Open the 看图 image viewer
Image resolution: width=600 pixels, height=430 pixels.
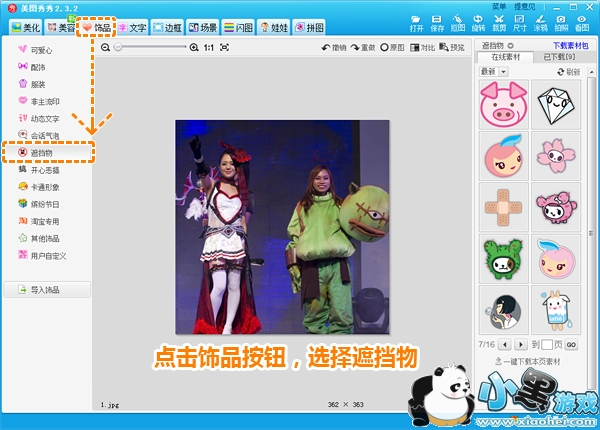pyautogui.click(x=582, y=24)
